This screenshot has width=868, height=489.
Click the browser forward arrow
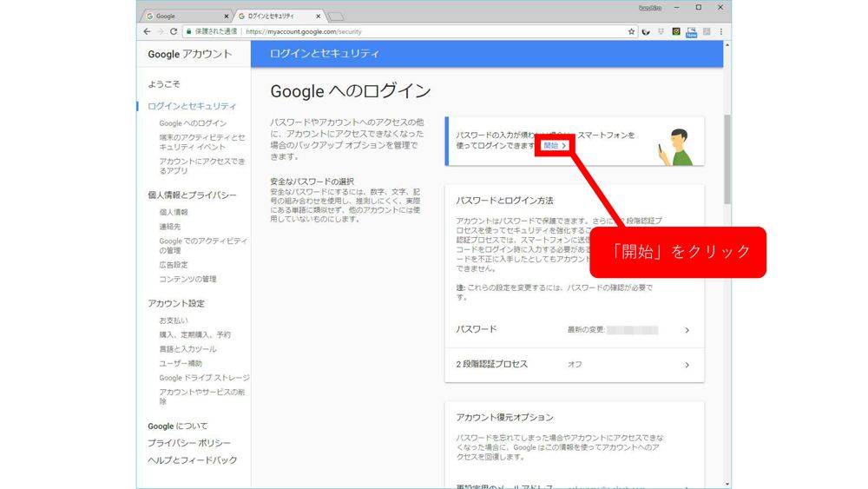(160, 31)
